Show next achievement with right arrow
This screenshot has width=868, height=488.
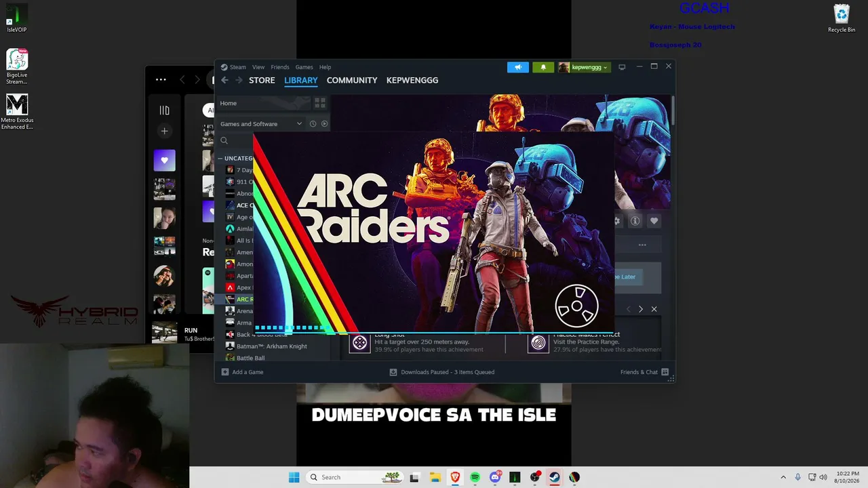tap(641, 309)
